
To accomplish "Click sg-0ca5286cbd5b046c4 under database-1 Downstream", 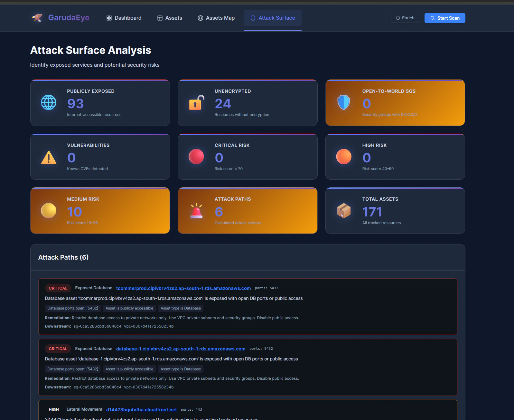I will click(98, 387).
